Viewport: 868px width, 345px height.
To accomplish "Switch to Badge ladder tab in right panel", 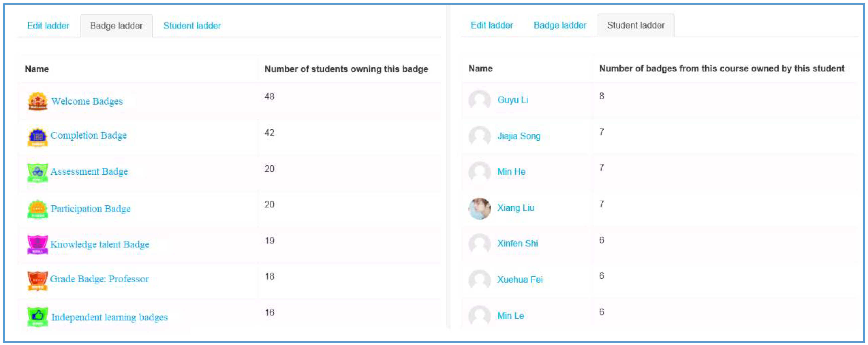I will [560, 25].
